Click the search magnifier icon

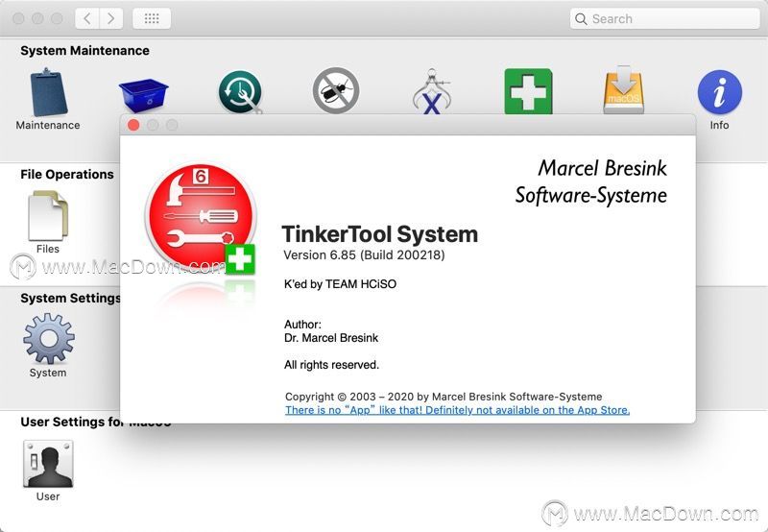[581, 19]
